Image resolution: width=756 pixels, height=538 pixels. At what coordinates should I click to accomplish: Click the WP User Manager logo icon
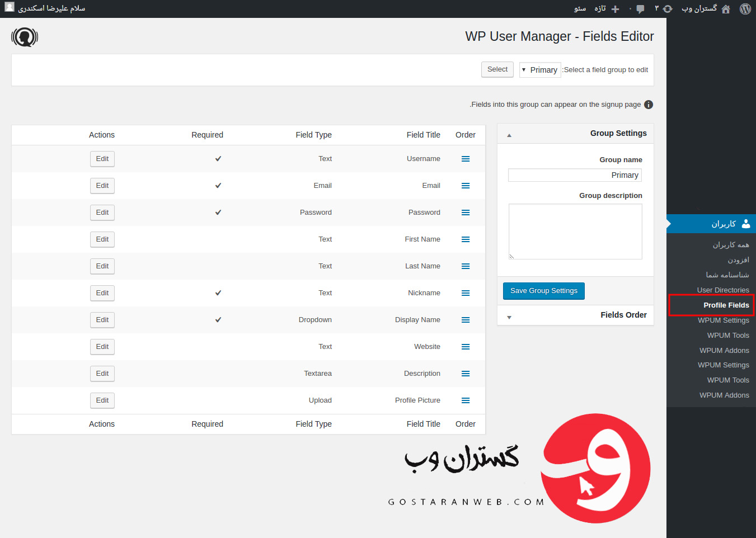coord(25,37)
